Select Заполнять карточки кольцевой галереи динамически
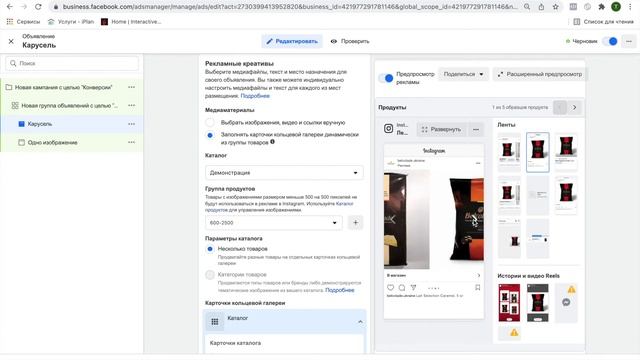This screenshot has height=360, width=640. (x=210, y=135)
